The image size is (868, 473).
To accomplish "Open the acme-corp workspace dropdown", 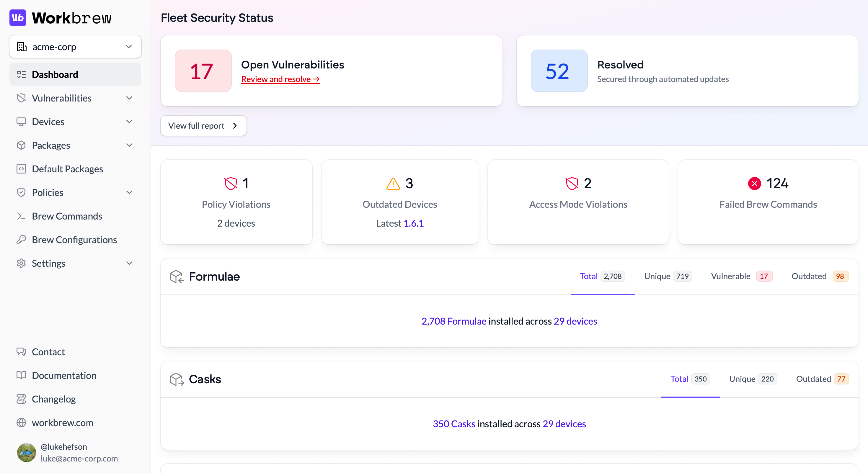I will [x=75, y=47].
